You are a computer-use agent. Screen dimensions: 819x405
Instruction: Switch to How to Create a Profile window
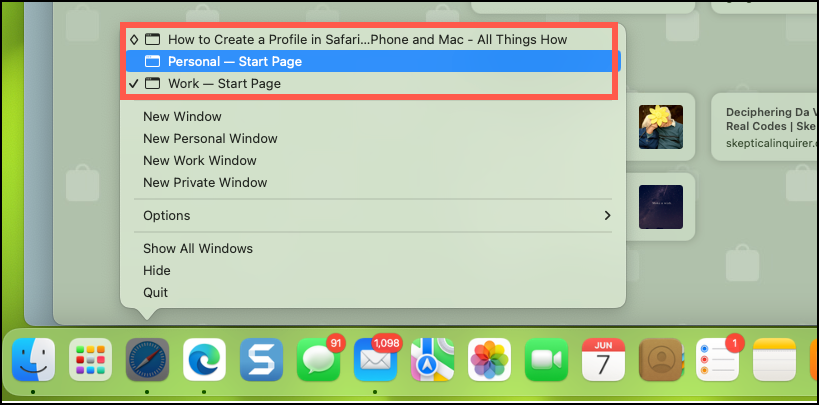[x=373, y=39]
